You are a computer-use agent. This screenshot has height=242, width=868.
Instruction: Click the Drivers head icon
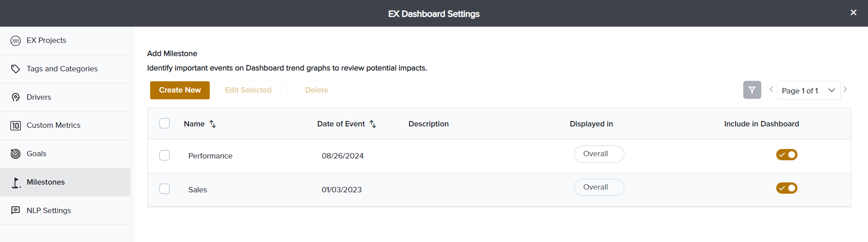click(x=15, y=98)
